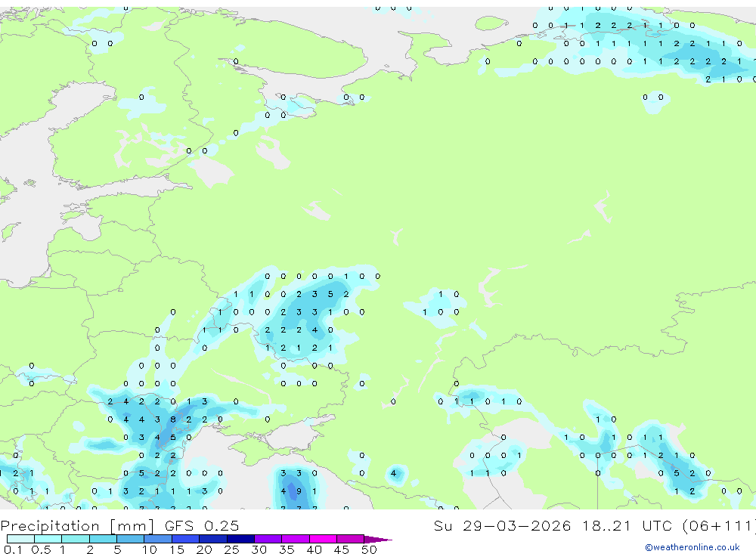Click the purple over-50 legend arrow tip
The width and height of the screenshot is (756, 554).
coord(379,540)
